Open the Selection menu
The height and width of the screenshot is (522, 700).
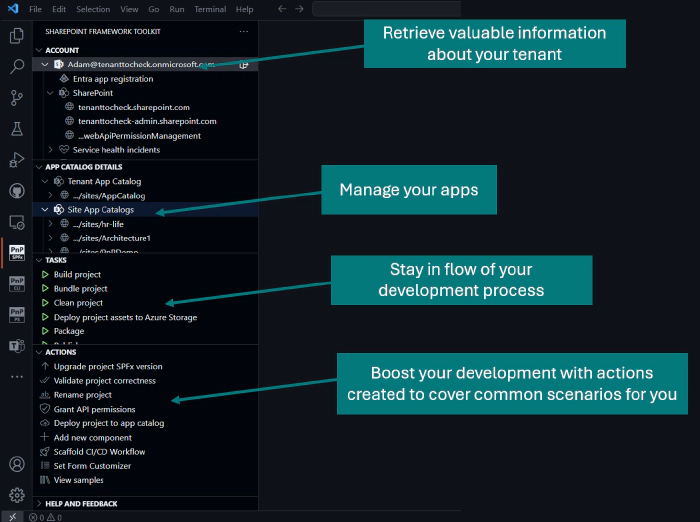[x=93, y=9]
